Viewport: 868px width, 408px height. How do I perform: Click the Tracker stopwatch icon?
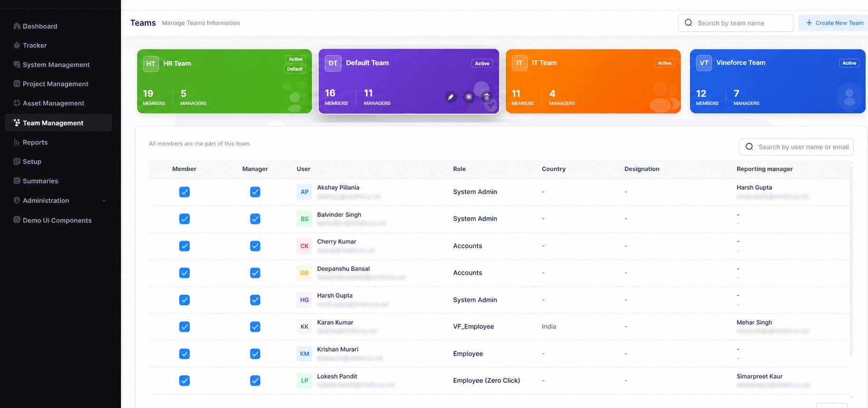click(x=17, y=45)
